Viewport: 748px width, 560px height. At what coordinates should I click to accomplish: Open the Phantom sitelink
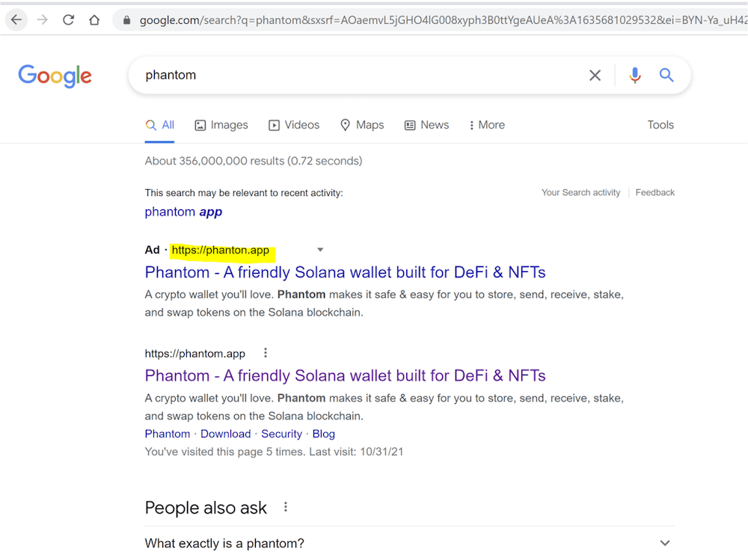click(168, 434)
